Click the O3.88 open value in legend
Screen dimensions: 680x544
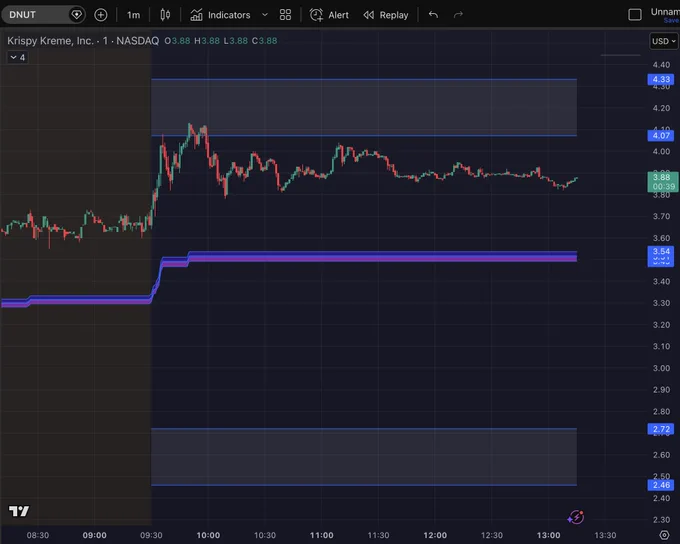pyautogui.click(x=177, y=41)
